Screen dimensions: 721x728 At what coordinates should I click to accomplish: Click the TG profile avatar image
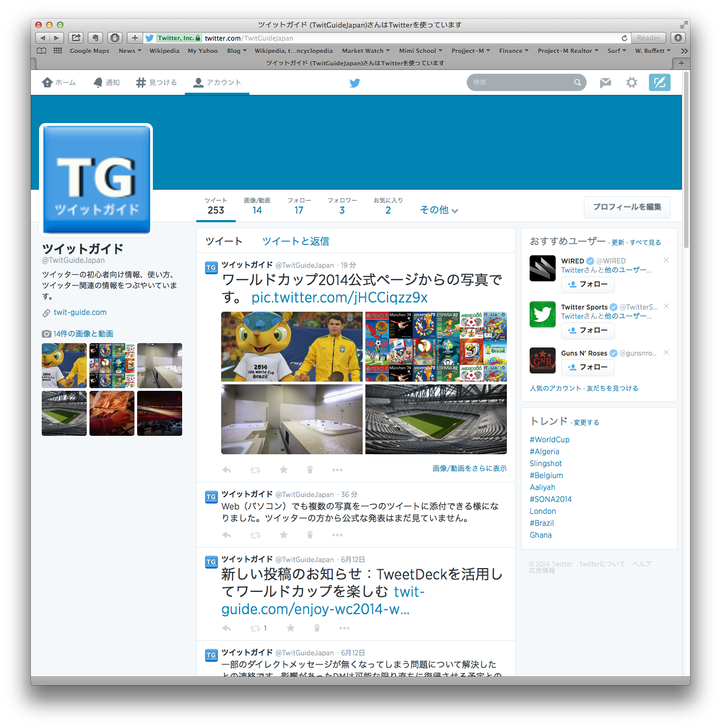pos(96,179)
